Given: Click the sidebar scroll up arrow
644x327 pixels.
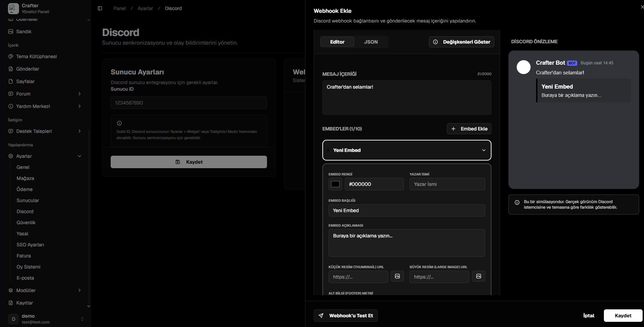Looking at the screenshot, I should tap(89, 20).
